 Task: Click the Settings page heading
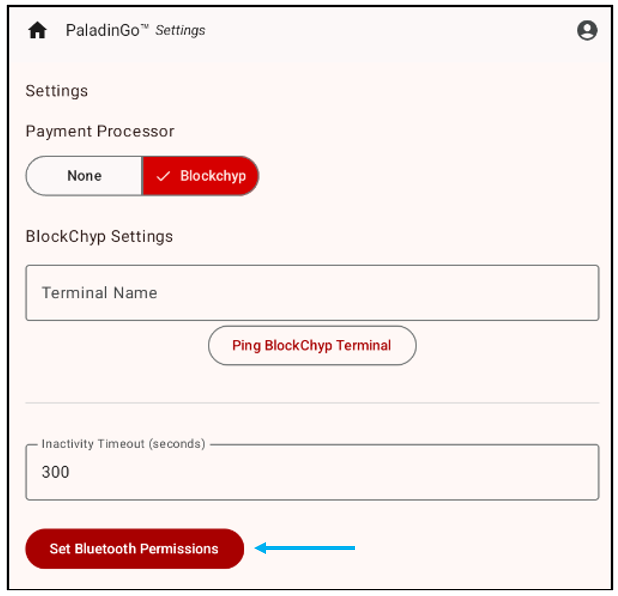pyautogui.click(x=57, y=91)
